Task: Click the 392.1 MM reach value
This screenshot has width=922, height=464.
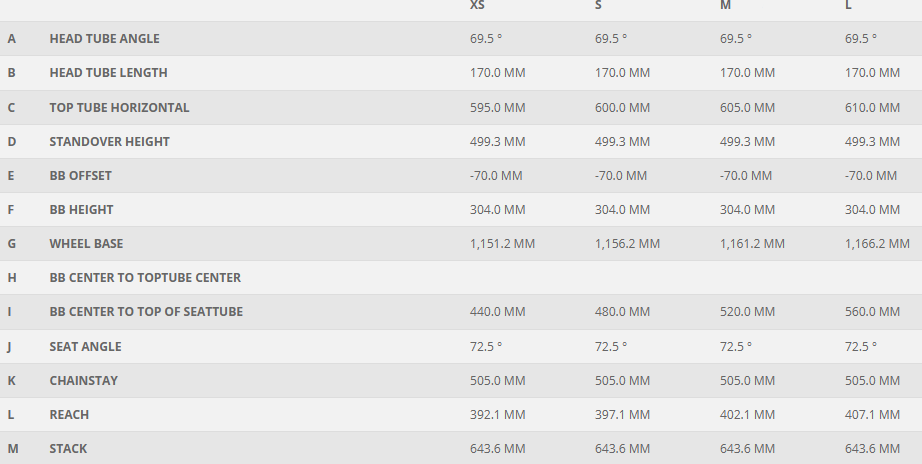Action: [x=497, y=415]
